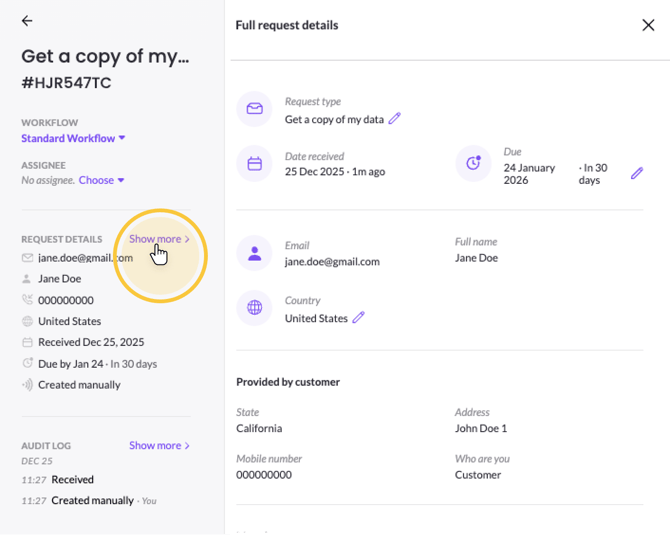Click the envelope request type icon

click(254, 109)
